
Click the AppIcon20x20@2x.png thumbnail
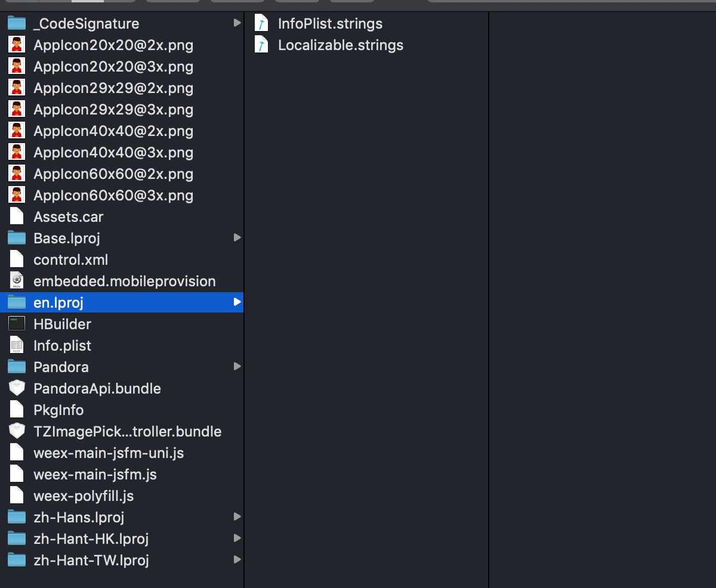[17, 45]
